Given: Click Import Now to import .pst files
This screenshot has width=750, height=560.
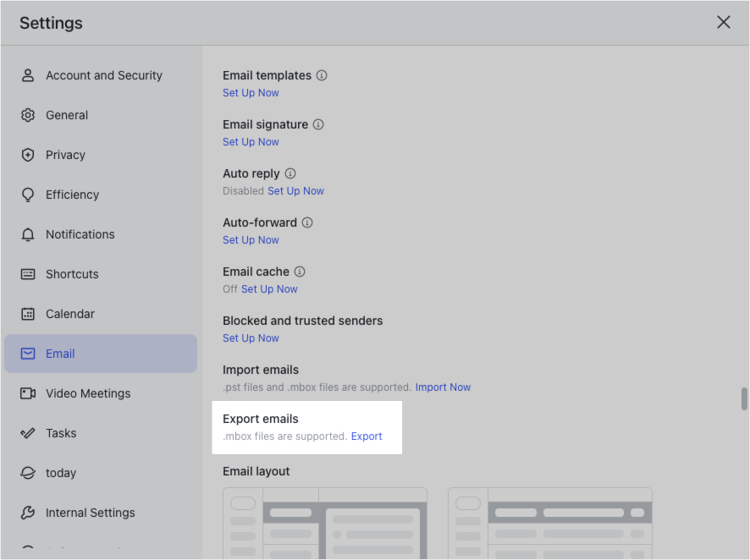Looking at the screenshot, I should coord(443,387).
